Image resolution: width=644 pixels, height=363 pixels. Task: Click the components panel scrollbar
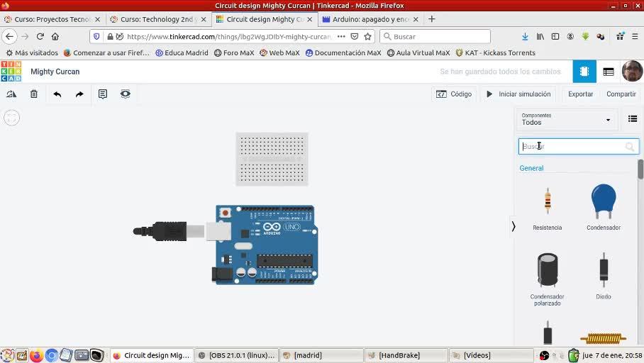click(x=640, y=169)
